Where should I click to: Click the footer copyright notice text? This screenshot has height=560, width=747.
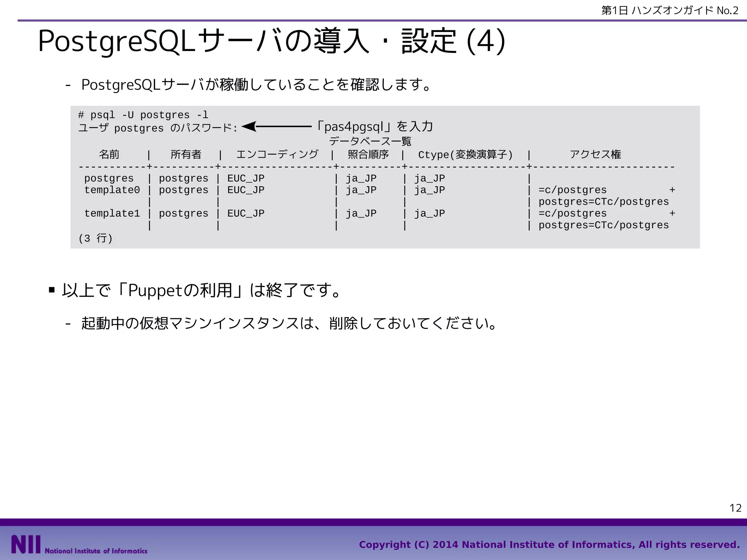[x=549, y=545]
